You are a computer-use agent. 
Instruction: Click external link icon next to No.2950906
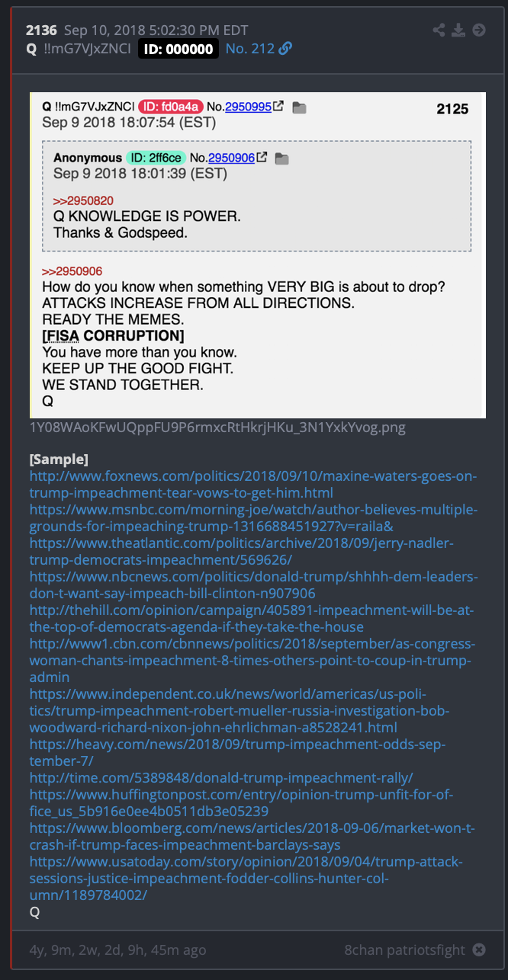(262, 158)
